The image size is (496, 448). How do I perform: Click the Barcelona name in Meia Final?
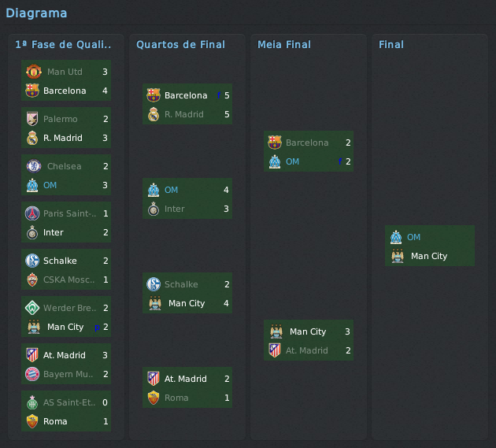pyautogui.click(x=307, y=143)
